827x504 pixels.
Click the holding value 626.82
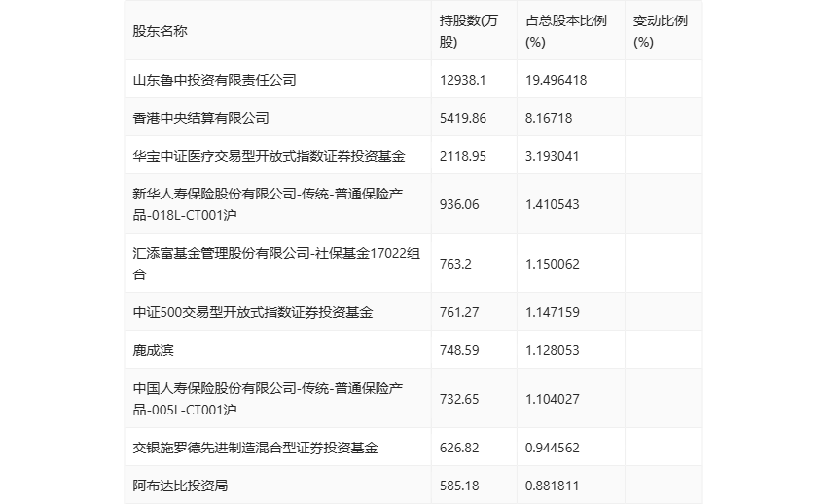click(459, 449)
